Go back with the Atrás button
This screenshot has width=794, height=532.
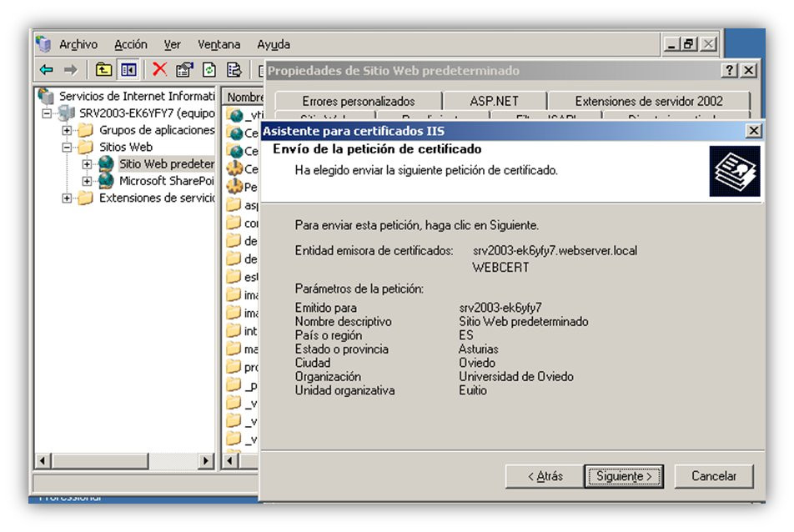click(545, 476)
